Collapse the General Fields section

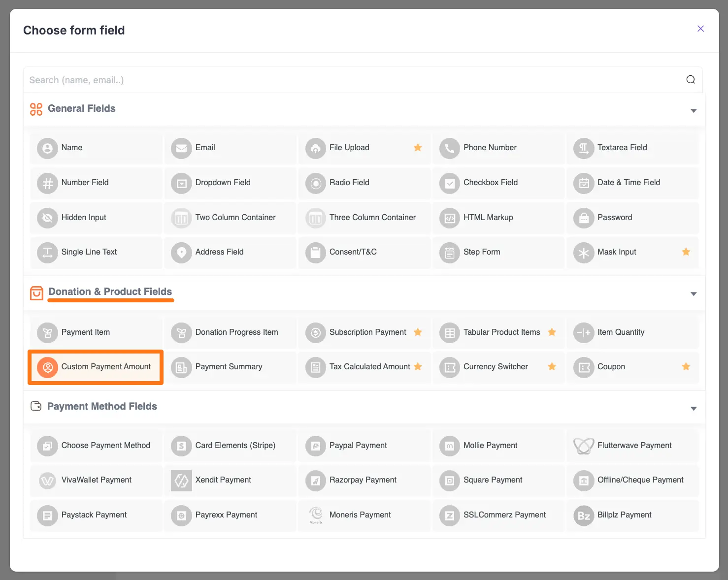pos(694,110)
